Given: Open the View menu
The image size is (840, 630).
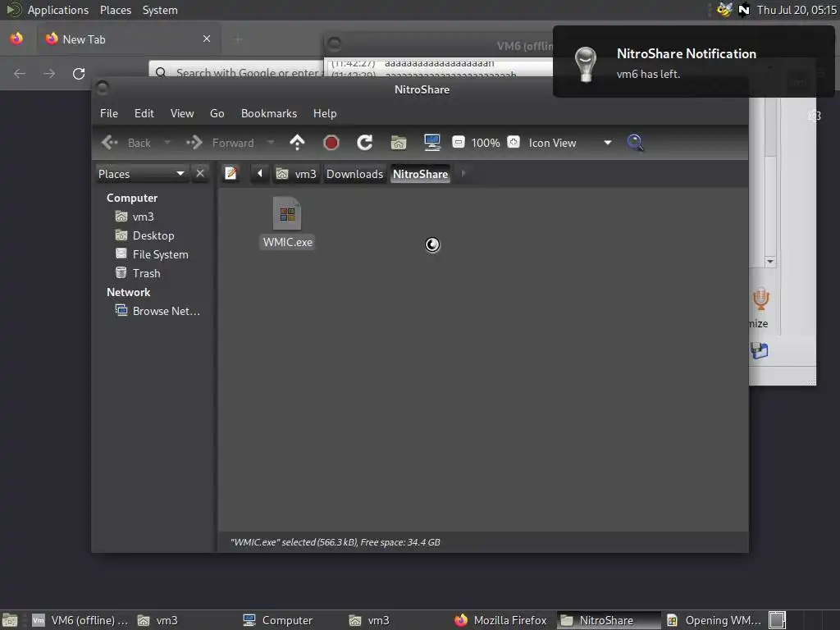Looking at the screenshot, I should click(182, 113).
